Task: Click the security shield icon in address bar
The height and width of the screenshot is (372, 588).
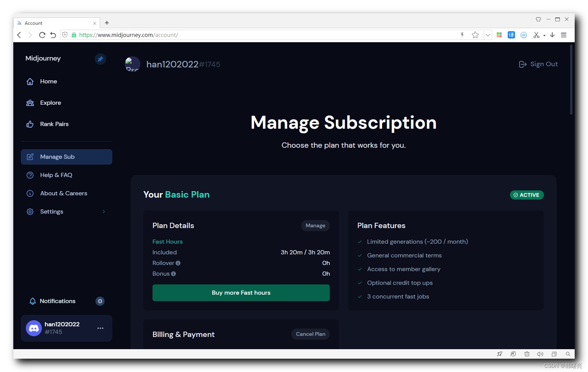Action: [x=65, y=35]
